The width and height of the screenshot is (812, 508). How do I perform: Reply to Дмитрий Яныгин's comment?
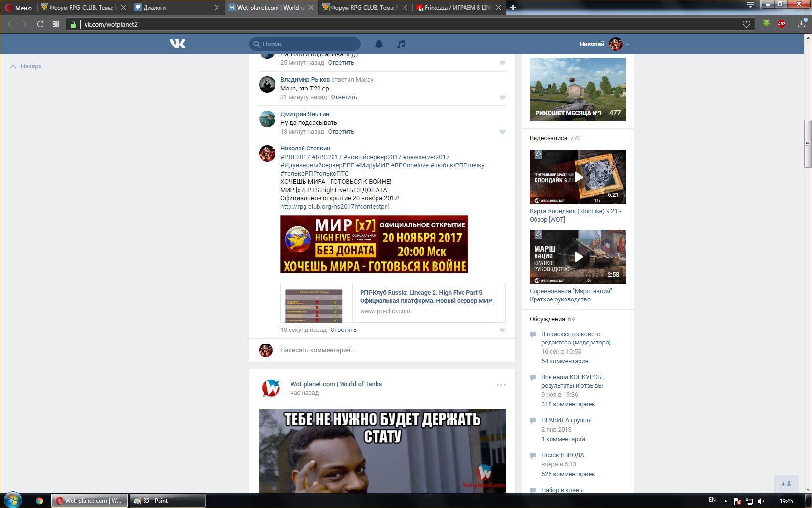click(x=341, y=132)
